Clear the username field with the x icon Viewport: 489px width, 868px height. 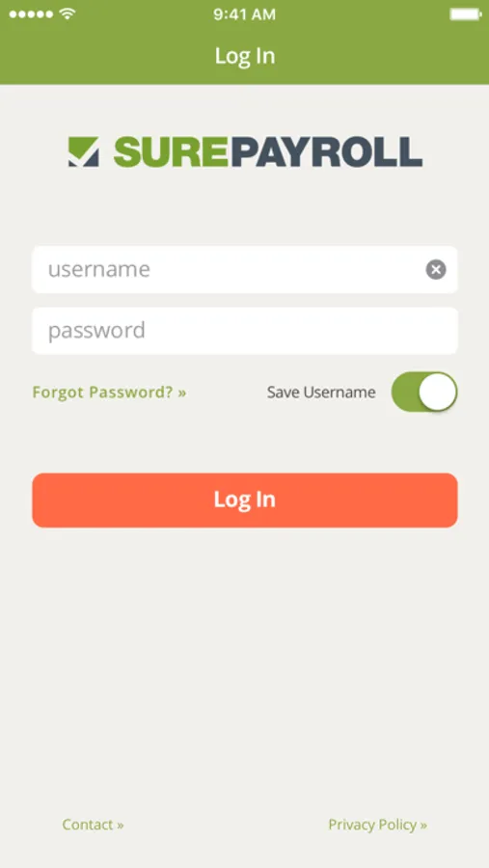tap(436, 270)
